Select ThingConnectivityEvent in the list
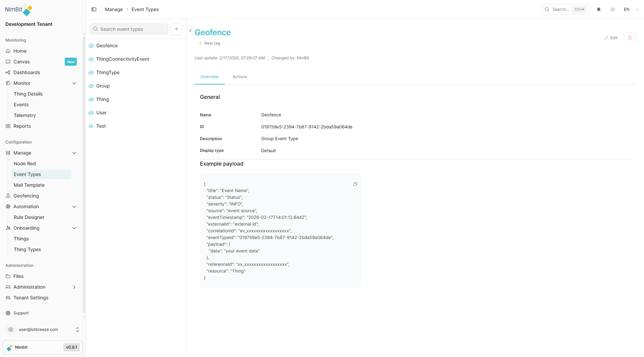 click(x=122, y=59)
